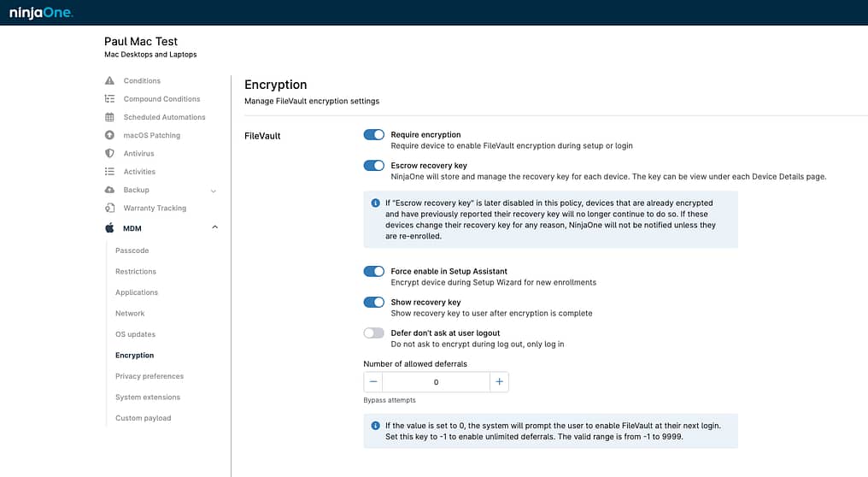Collapse the MDM section chevron
The width and height of the screenshot is (868, 477).
(214, 227)
